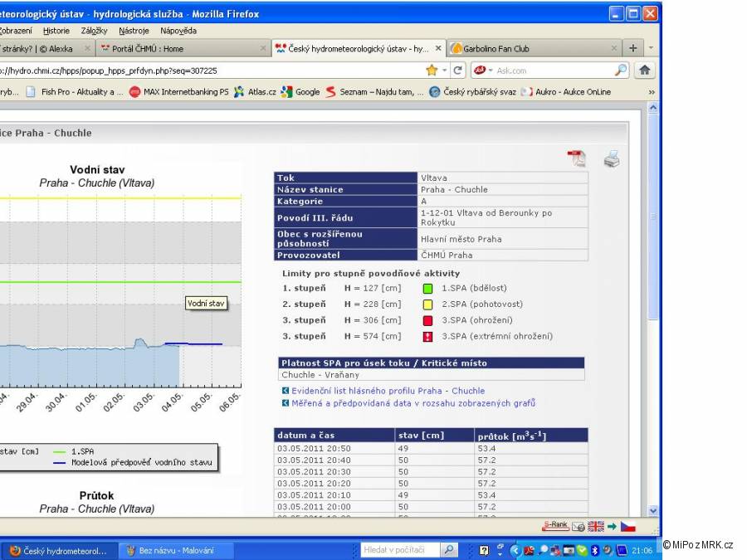Image resolution: width=747 pixels, height=560 pixels.
Task: Open Český rybářský svaz bookmark
Action: pyautogui.click(x=473, y=92)
